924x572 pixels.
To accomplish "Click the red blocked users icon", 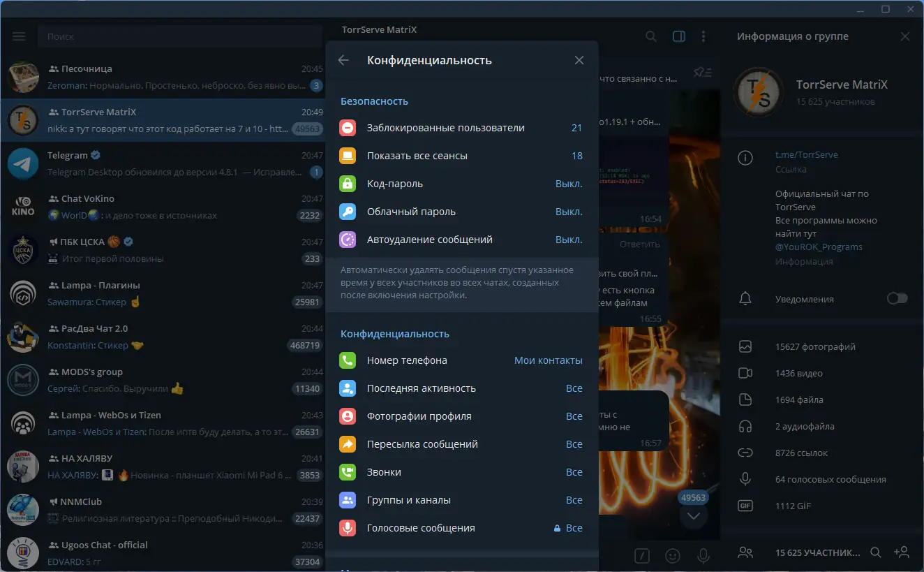I will tap(348, 128).
